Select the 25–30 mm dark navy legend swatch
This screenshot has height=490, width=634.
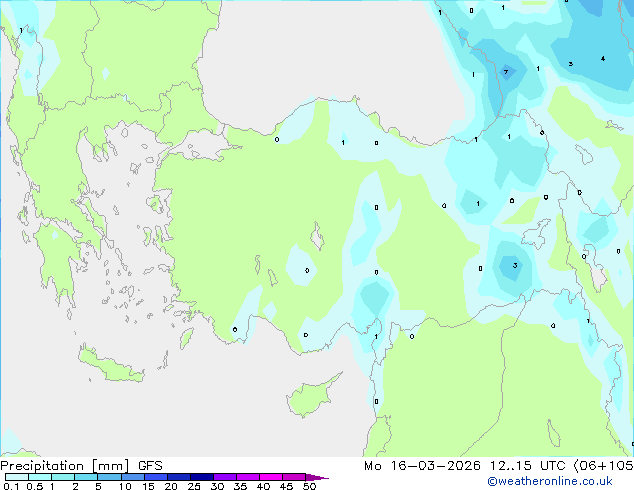coord(201,477)
